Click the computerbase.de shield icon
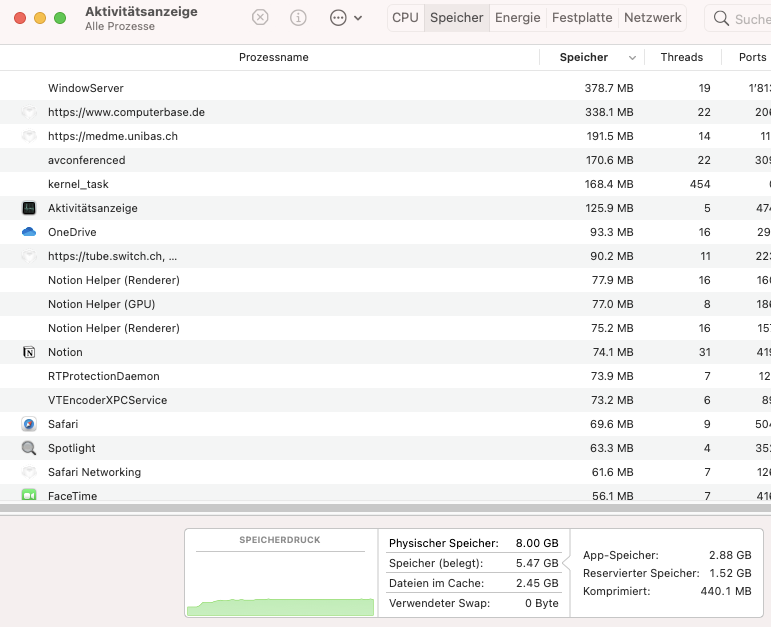This screenshot has height=627, width=771. pyautogui.click(x=29, y=112)
